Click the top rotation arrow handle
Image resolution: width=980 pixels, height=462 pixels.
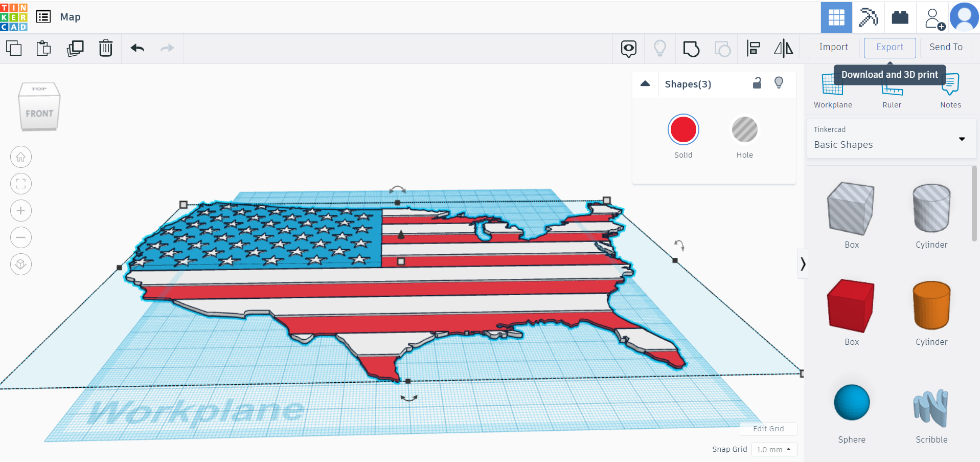(x=397, y=190)
